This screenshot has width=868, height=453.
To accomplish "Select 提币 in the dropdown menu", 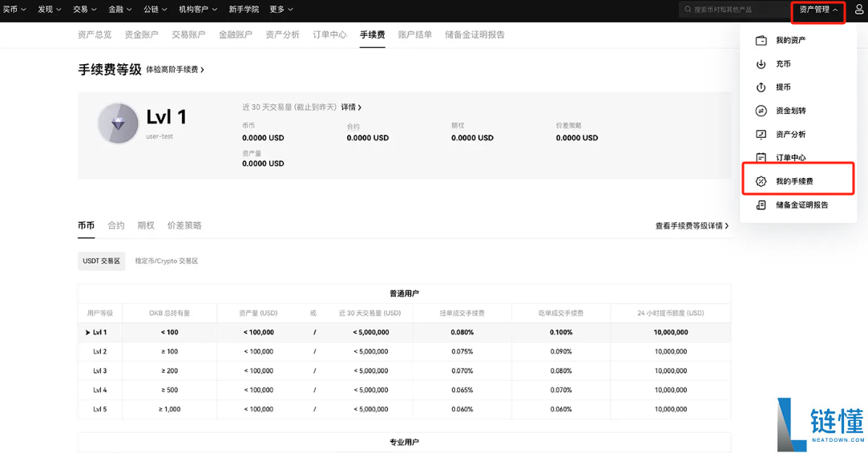I will pyautogui.click(x=783, y=87).
